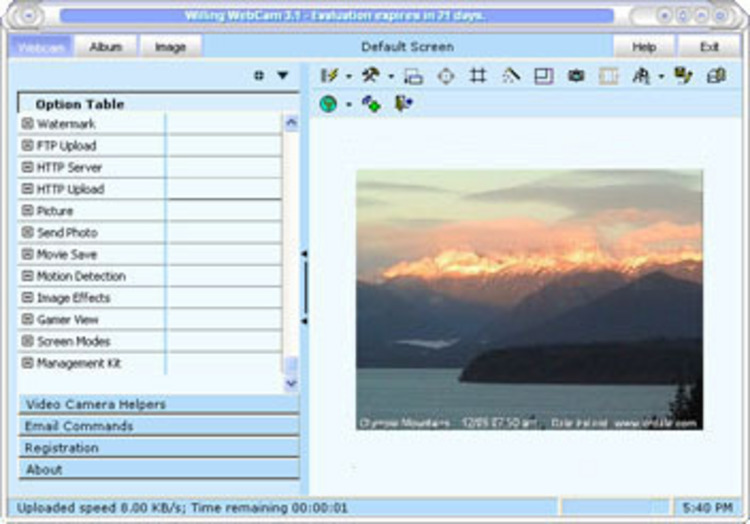Screen dimensions: 750x524
Task: Expand the FTP Upload option node
Action: coord(28,145)
